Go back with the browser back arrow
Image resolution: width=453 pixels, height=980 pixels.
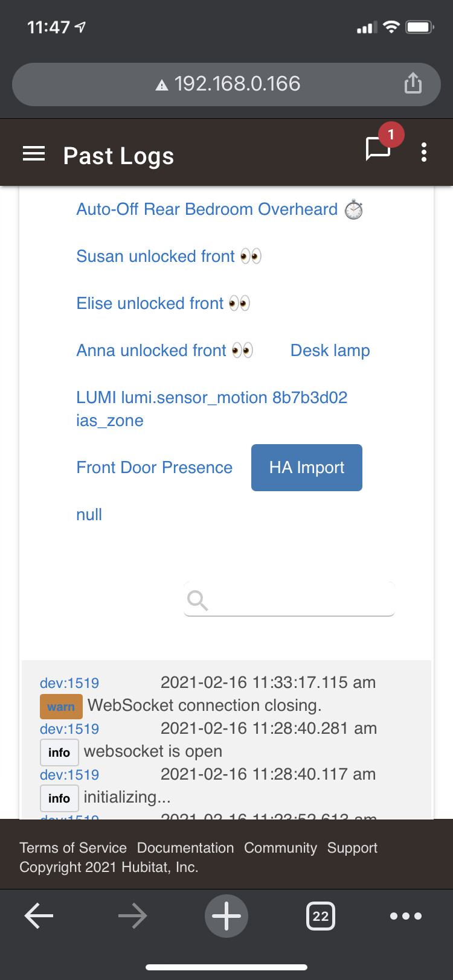click(39, 916)
